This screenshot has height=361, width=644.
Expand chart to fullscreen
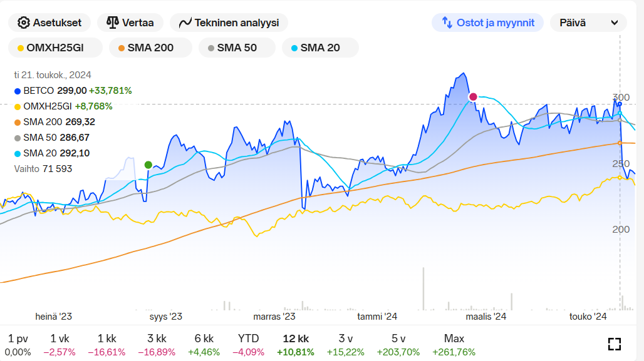point(614,343)
